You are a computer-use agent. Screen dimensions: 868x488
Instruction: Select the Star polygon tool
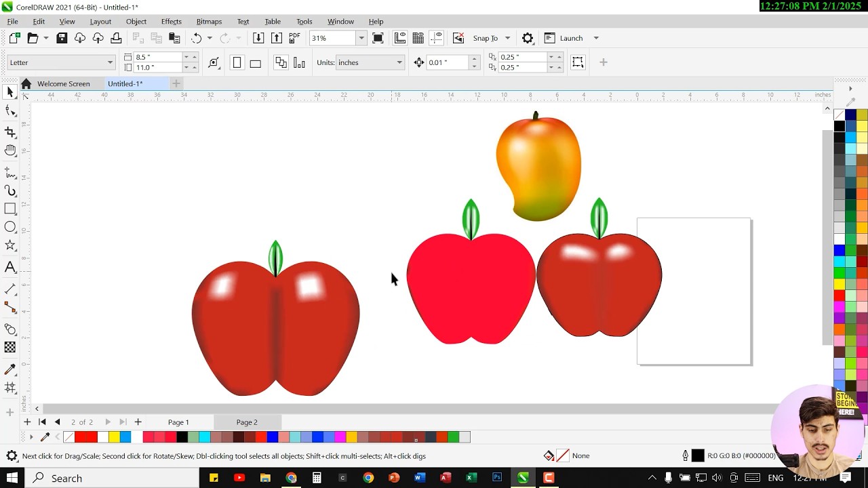pos(10,246)
